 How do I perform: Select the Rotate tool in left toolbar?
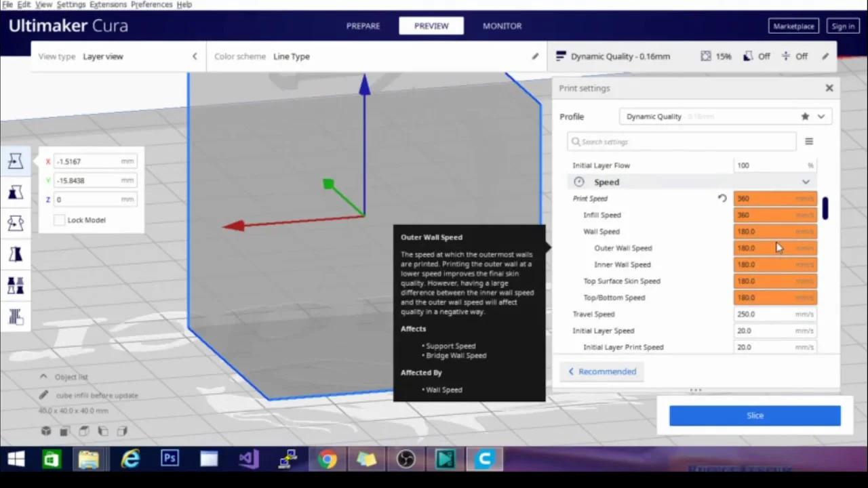click(x=15, y=223)
